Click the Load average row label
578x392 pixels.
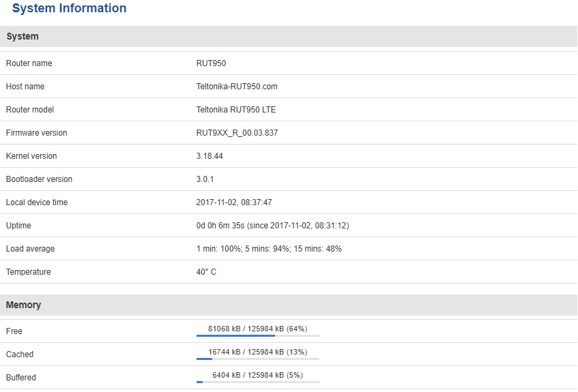pos(31,249)
